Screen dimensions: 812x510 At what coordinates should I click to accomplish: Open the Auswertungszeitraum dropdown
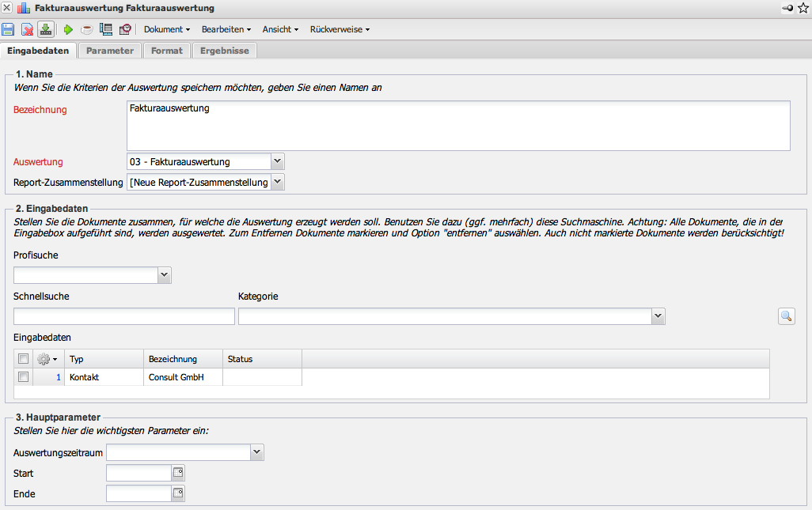[x=257, y=452]
